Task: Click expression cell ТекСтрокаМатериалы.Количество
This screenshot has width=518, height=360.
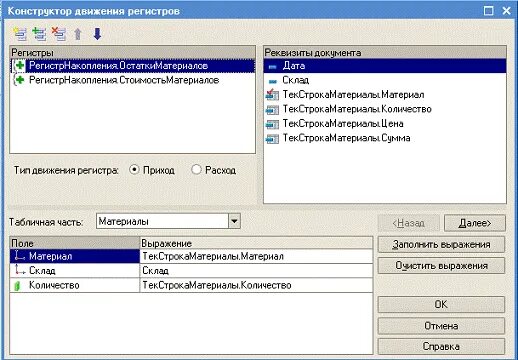Action: pos(256,285)
